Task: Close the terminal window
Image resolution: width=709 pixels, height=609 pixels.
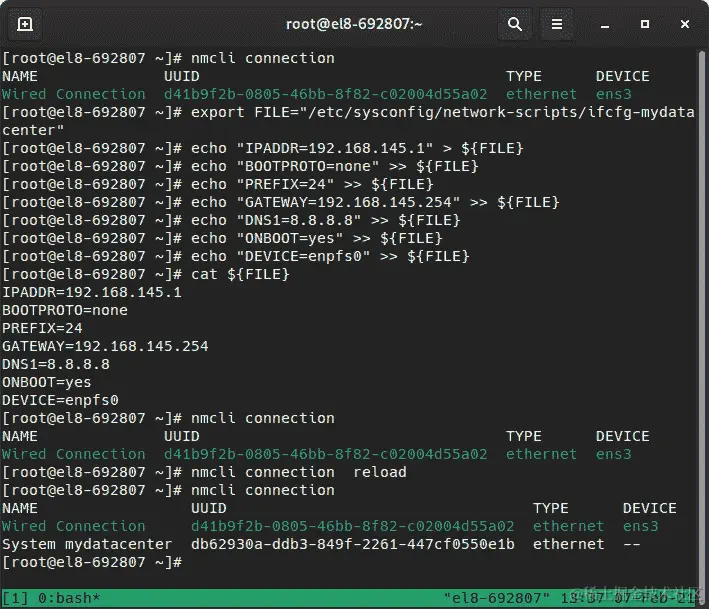Action: [x=685, y=24]
